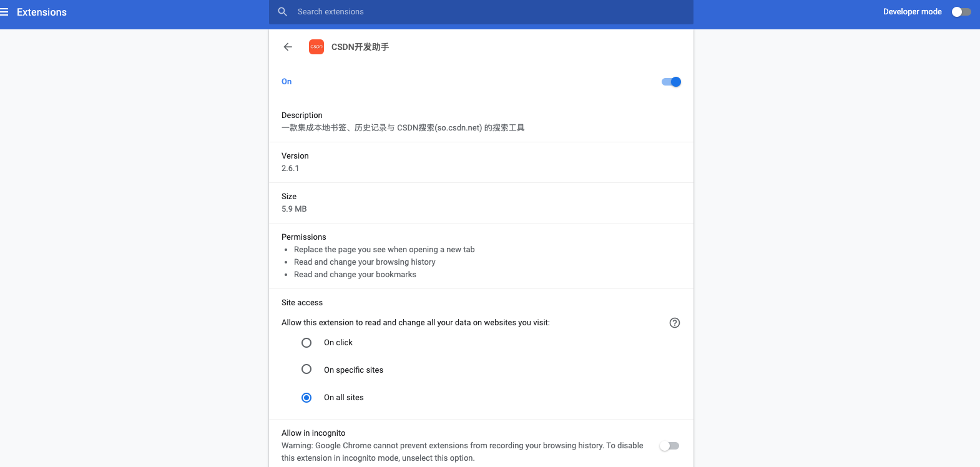Go back using the left arrow

click(288, 47)
